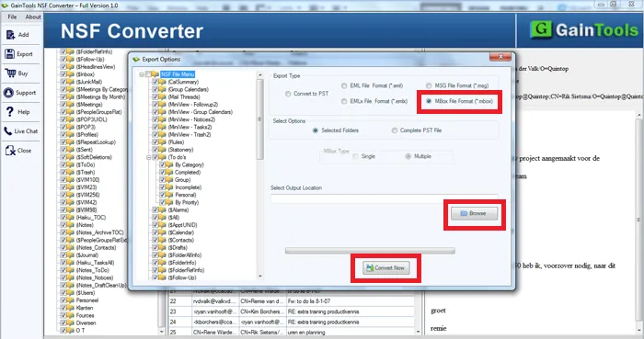Click the folder icon on Browse button

464,213
